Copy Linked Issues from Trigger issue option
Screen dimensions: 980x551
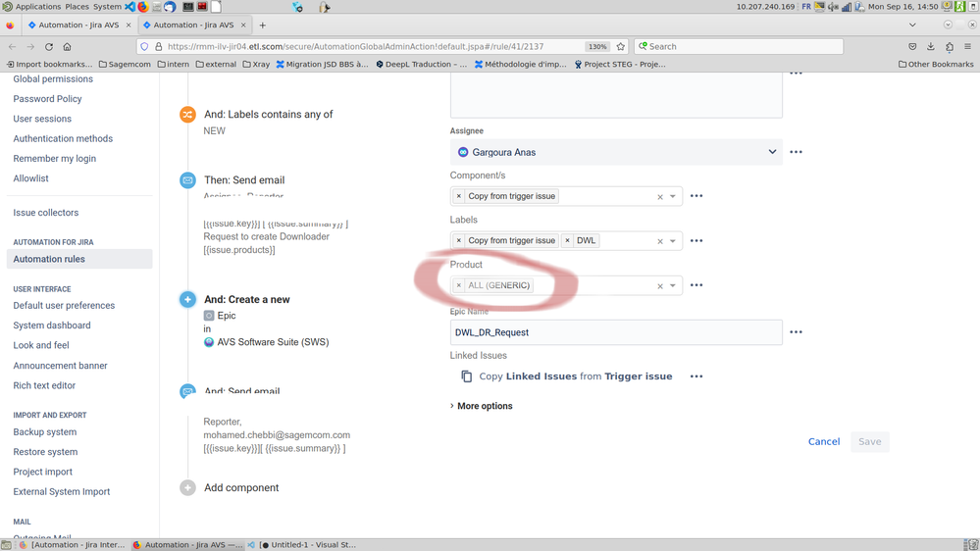click(x=568, y=376)
